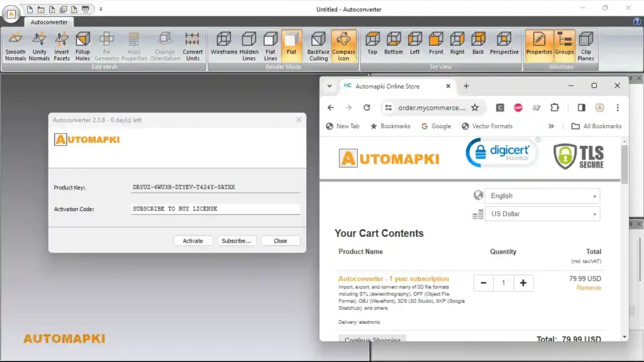
Task: Set view to Right
Action: pos(457,43)
